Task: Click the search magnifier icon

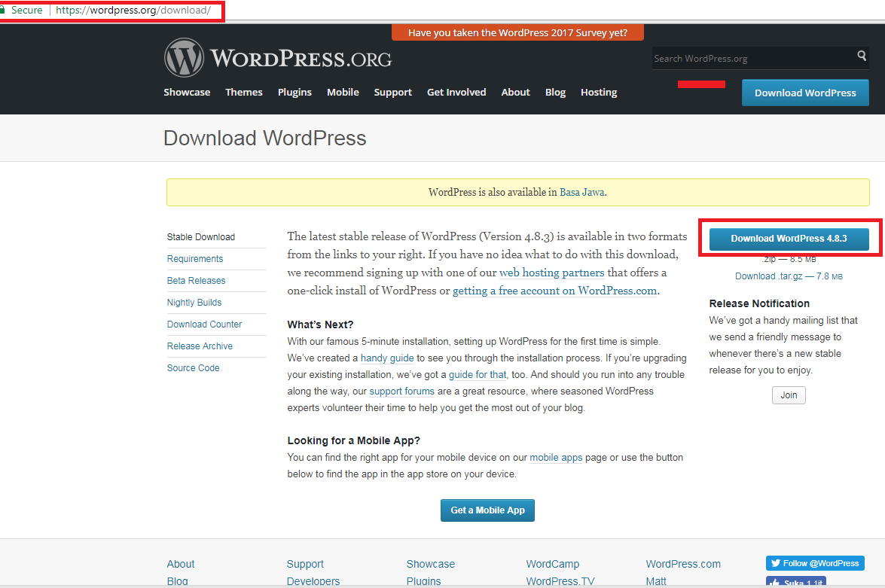Action: [862, 56]
